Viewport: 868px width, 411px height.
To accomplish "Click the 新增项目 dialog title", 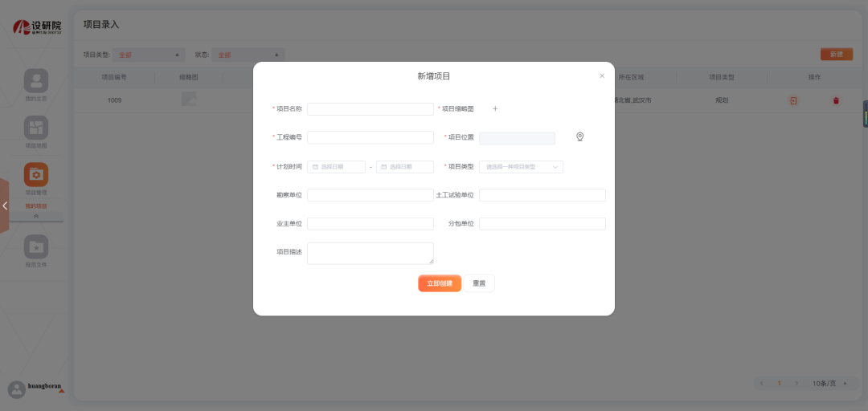I will 433,76.
